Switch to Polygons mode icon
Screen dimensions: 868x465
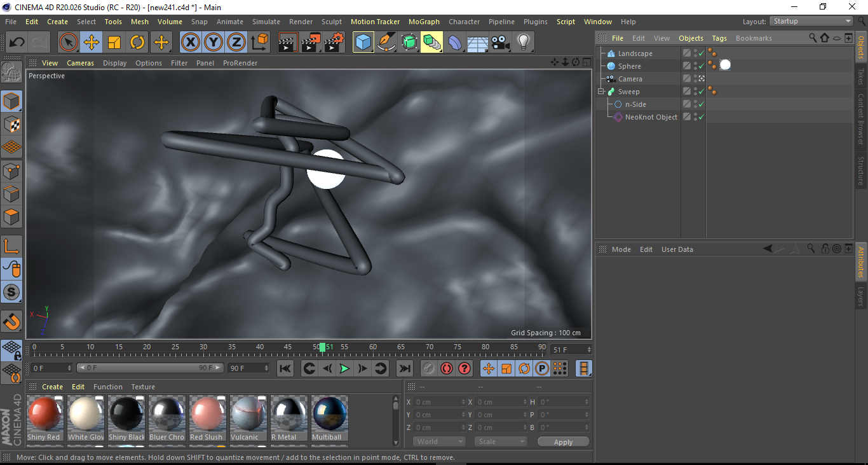[11, 216]
